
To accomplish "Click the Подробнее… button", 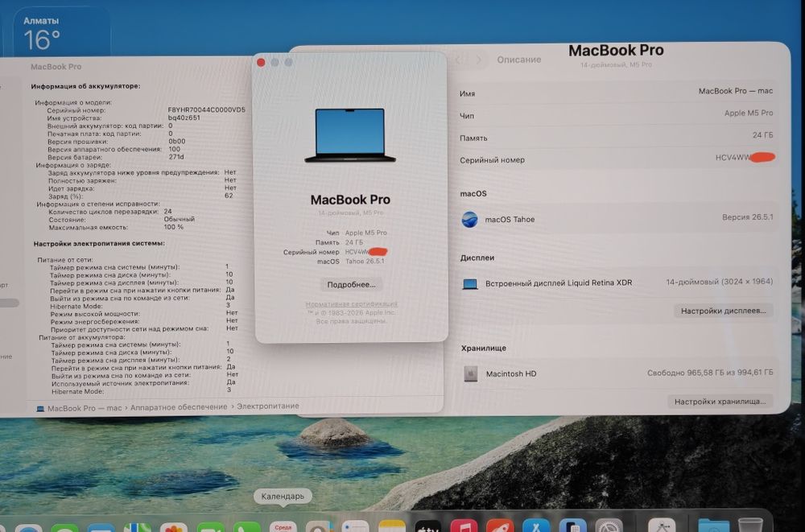I will (x=351, y=284).
